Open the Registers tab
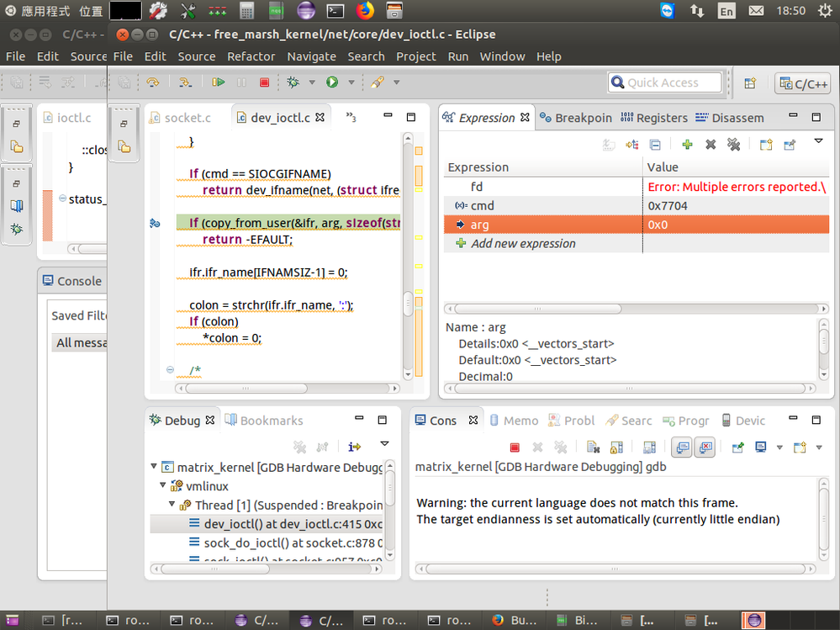840x630 pixels. click(654, 118)
